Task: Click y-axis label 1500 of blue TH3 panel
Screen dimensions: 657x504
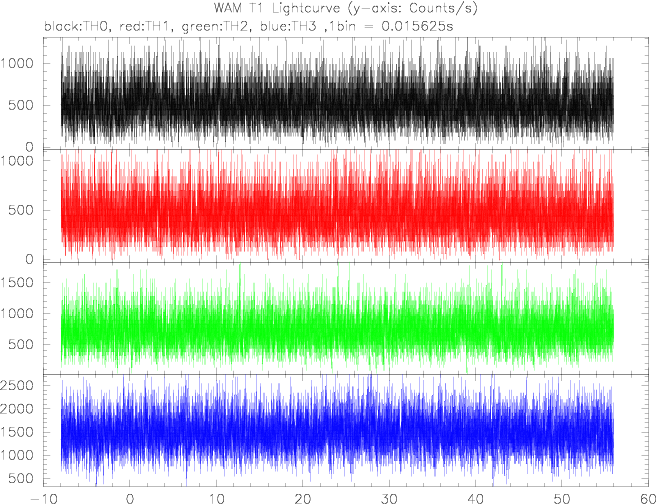Action: coord(17,432)
